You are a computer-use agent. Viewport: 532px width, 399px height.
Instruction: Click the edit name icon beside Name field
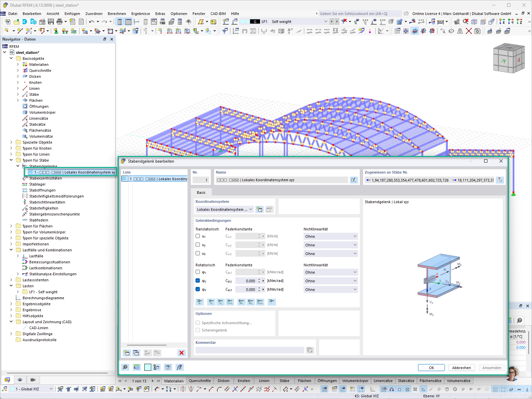click(354, 180)
